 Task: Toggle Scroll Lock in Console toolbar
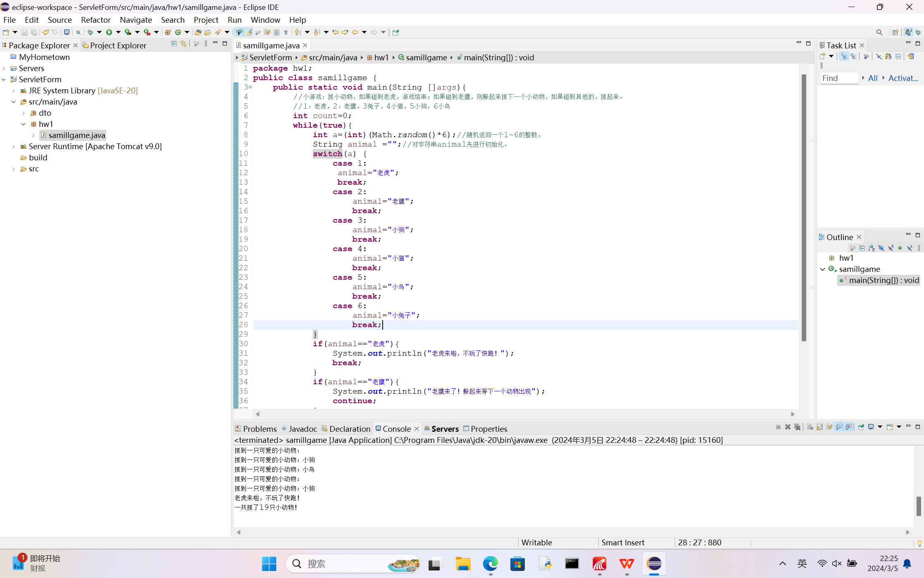(819, 427)
